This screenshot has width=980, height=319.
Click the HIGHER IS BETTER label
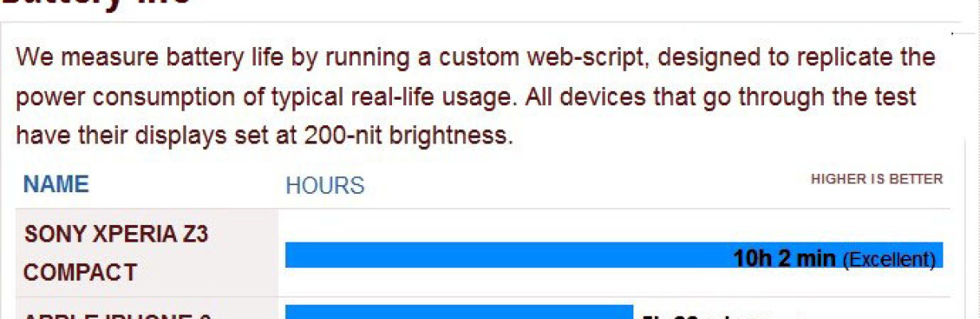point(876,179)
